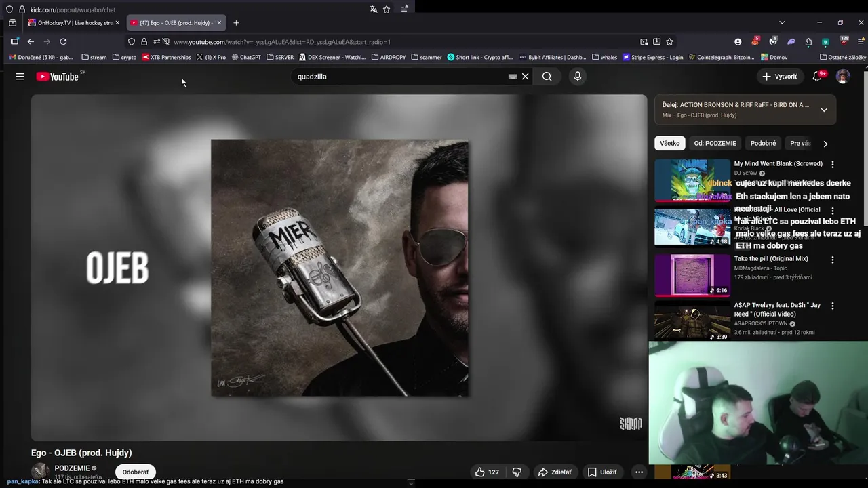Open tracking protection shield for youtube.com
868x488 pixels.
pyautogui.click(x=132, y=42)
